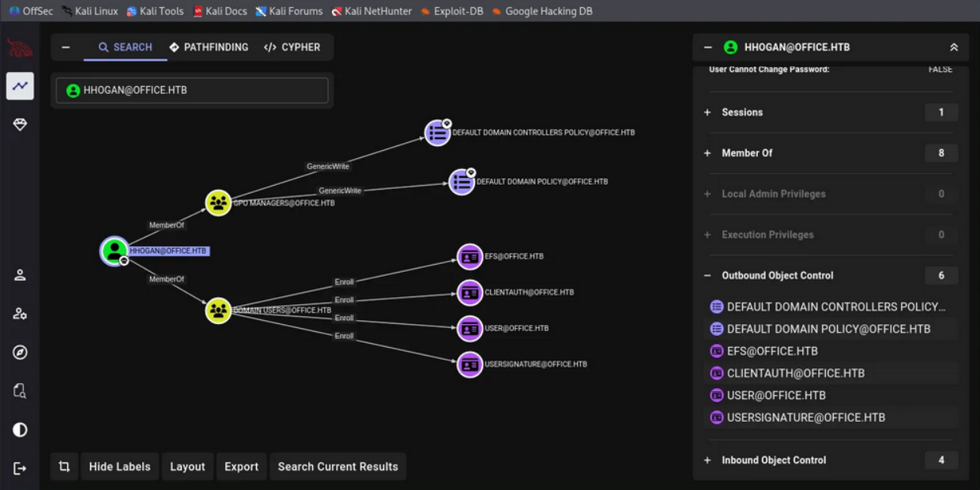This screenshot has height=490, width=980.
Task: Click the diamond Group Management sidebar icon
Action: click(x=20, y=125)
